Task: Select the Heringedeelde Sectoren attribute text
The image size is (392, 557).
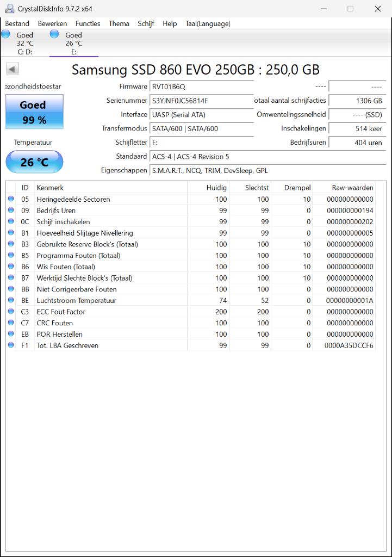Action: point(73,199)
